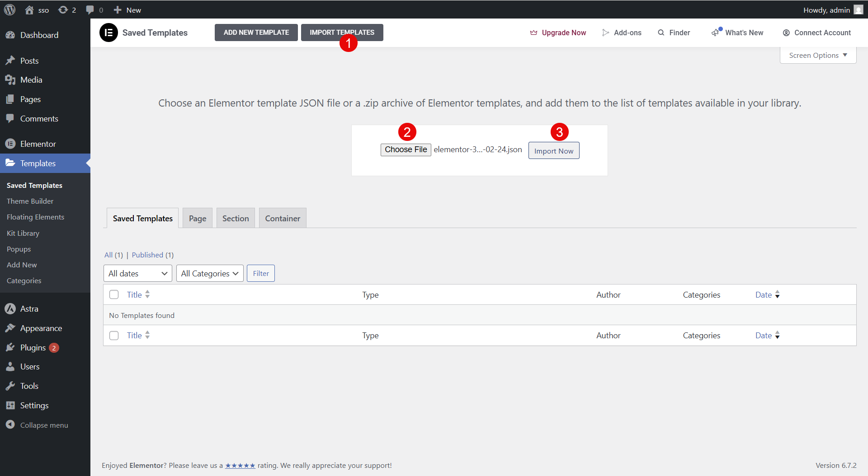Open the All dates dropdown
Image resolution: width=868 pixels, height=476 pixels.
(x=137, y=273)
